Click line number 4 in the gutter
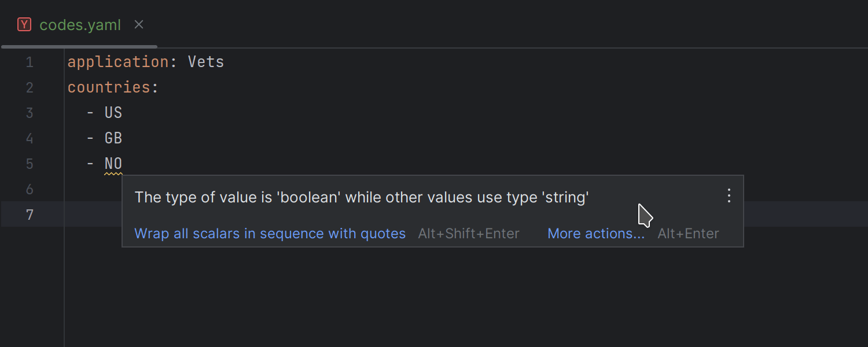 [30, 138]
